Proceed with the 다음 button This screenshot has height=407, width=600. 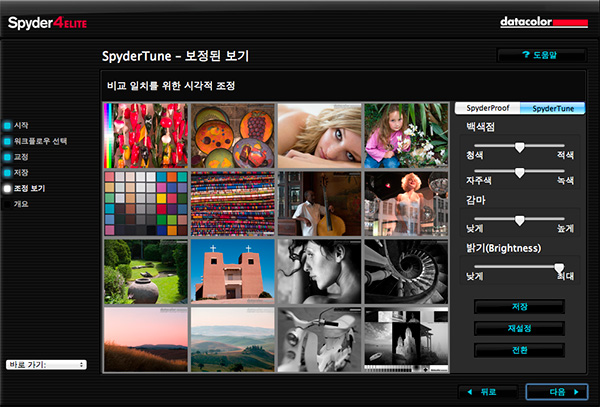tap(556, 391)
